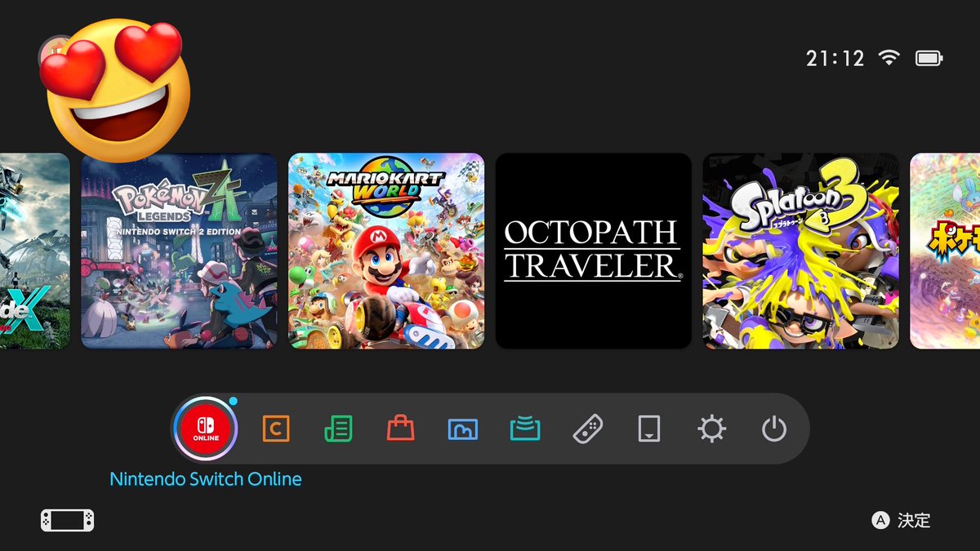Click the console controller status icon
The width and height of the screenshot is (980, 551).
68,520
